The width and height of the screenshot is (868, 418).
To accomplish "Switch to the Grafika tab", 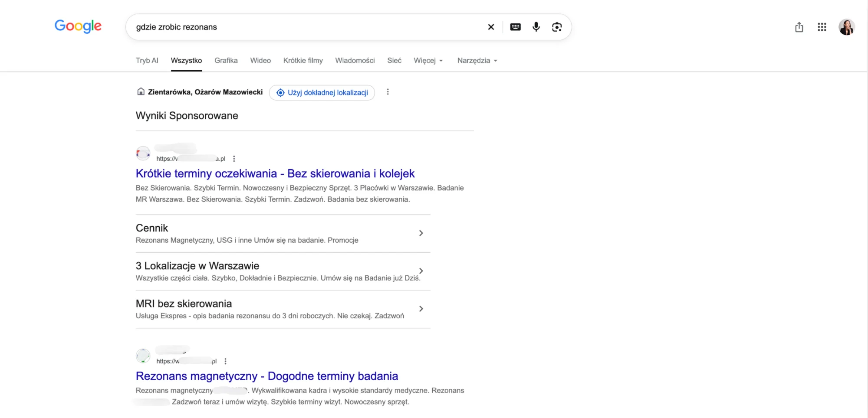I will [226, 61].
